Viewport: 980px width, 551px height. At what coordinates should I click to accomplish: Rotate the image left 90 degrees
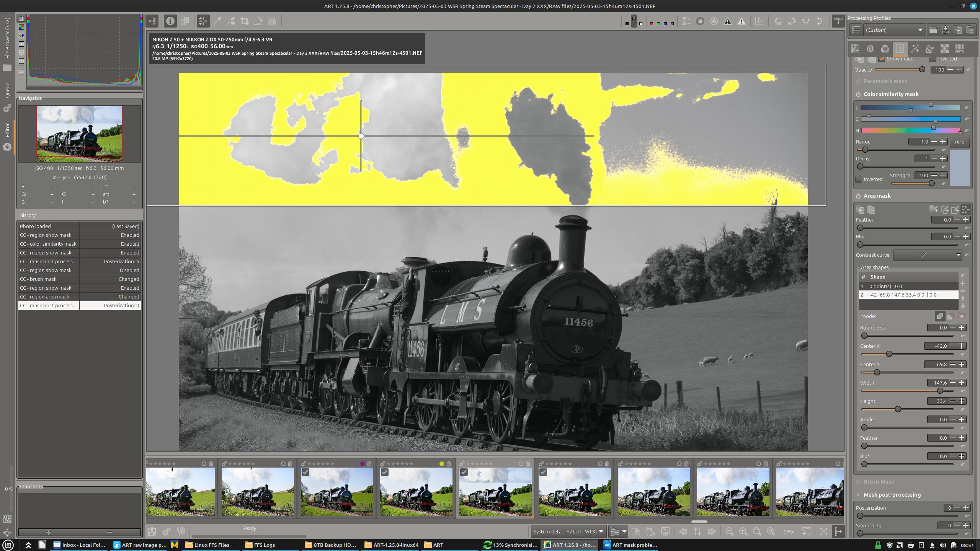[778, 21]
